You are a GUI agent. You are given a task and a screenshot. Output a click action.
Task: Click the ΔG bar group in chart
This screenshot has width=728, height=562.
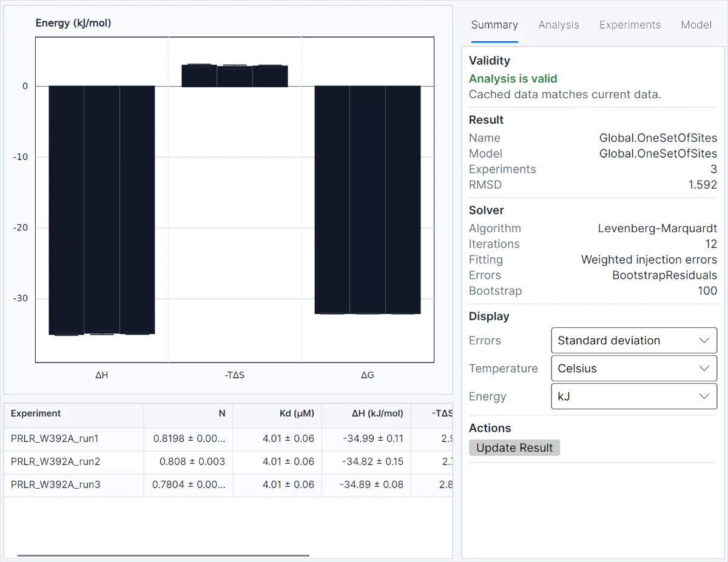[368, 199]
